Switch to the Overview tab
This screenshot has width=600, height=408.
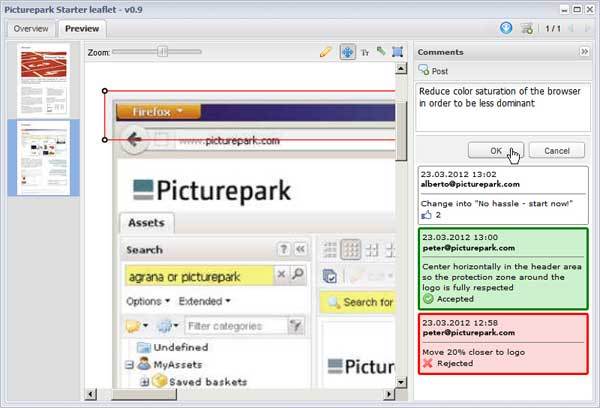31,29
